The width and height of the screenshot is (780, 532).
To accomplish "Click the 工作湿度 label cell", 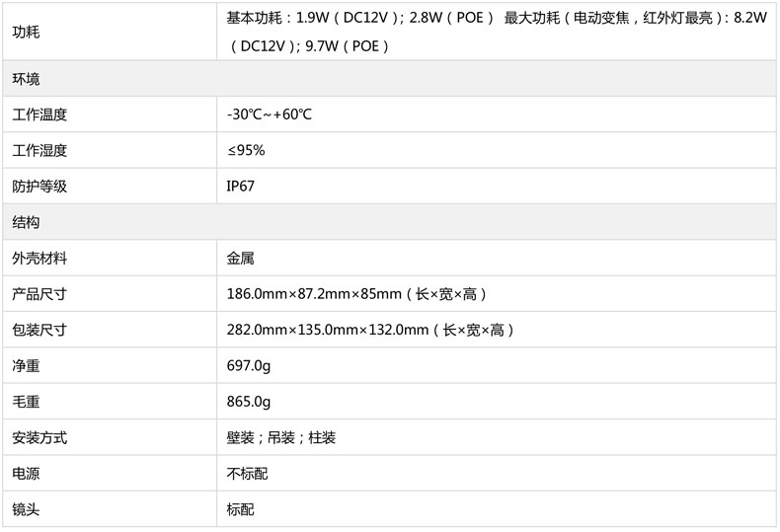I will coord(39,150).
